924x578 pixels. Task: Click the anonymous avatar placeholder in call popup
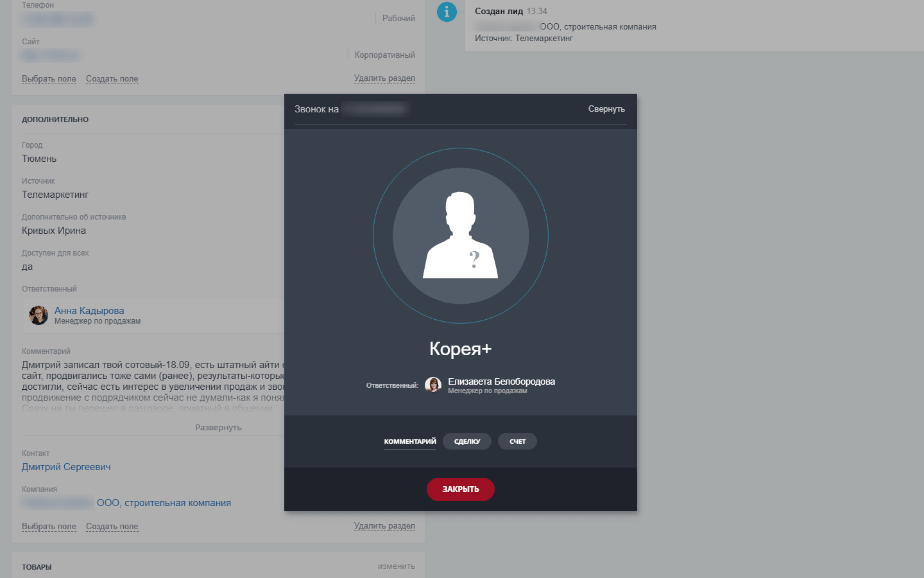click(460, 235)
